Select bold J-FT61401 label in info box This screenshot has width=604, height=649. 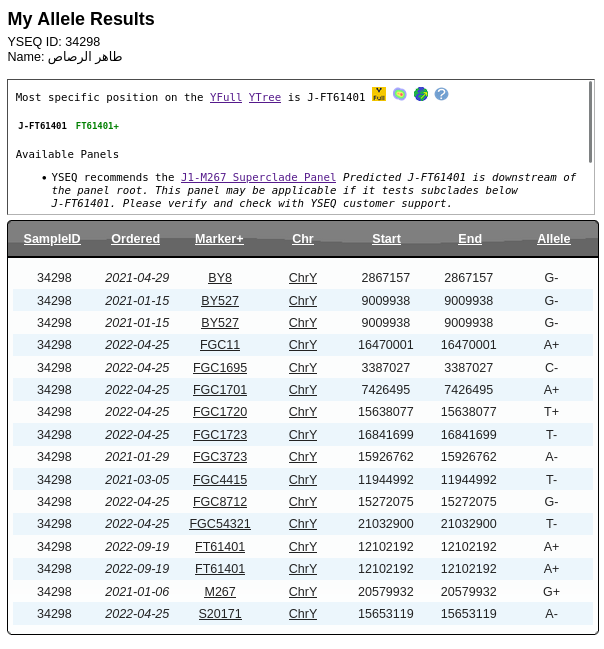42,126
